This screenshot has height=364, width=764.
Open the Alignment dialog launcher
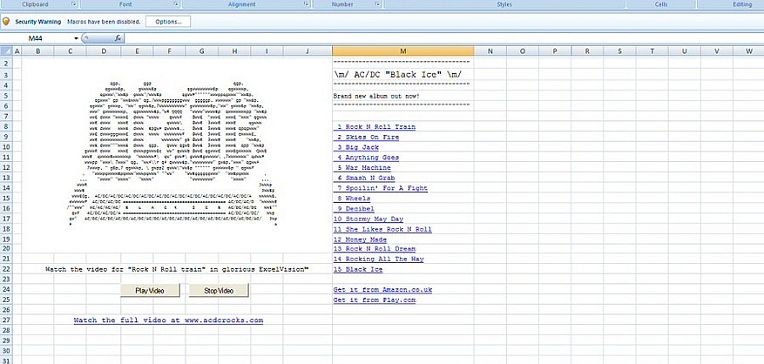coord(306,4)
